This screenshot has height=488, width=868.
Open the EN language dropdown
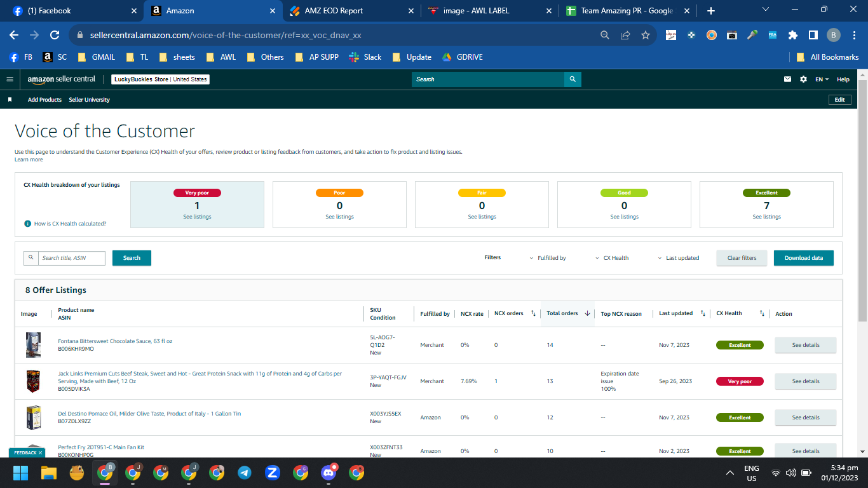822,79
